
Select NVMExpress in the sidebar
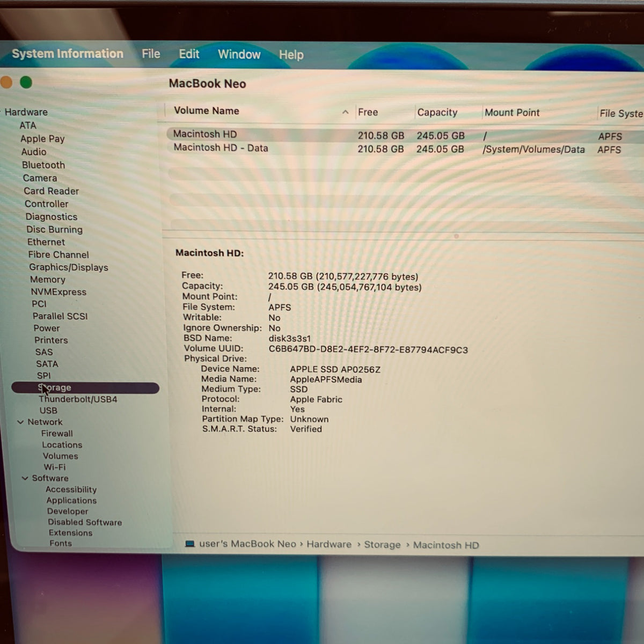[x=58, y=292]
